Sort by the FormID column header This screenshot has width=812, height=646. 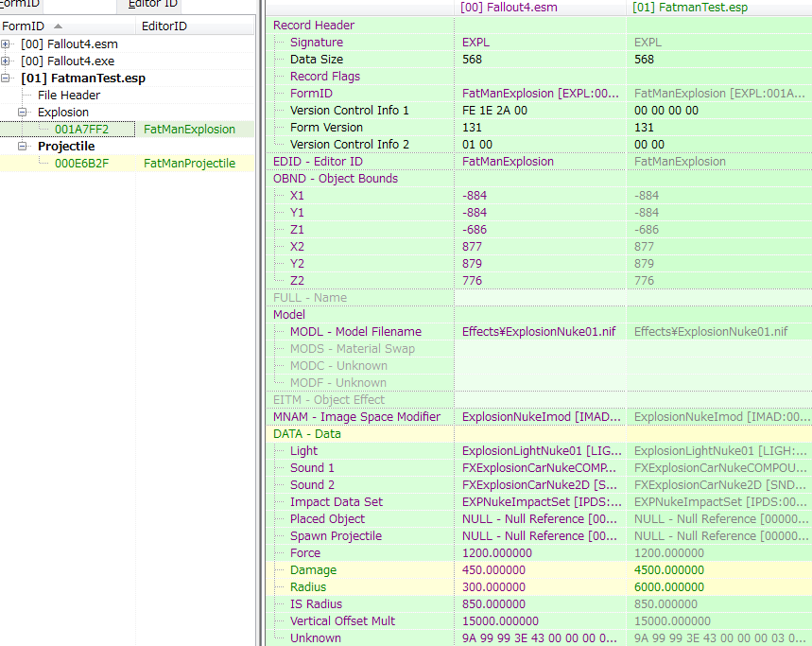point(68,26)
